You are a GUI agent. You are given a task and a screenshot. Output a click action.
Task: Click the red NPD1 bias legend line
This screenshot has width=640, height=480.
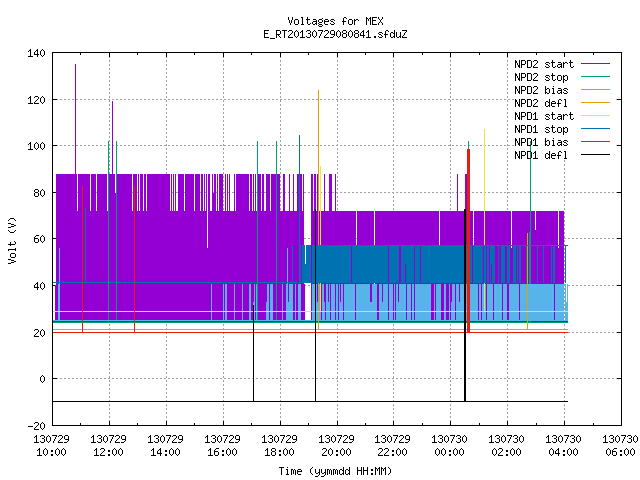595,142
